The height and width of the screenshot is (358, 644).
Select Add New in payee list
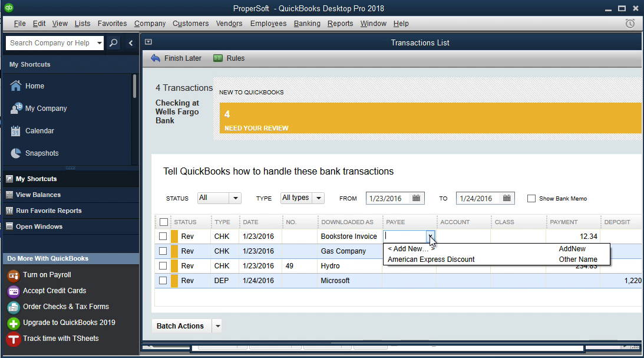[x=496, y=249]
